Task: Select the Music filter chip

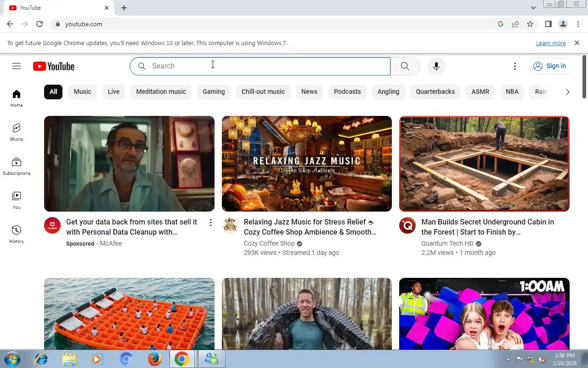Action: pyautogui.click(x=83, y=92)
